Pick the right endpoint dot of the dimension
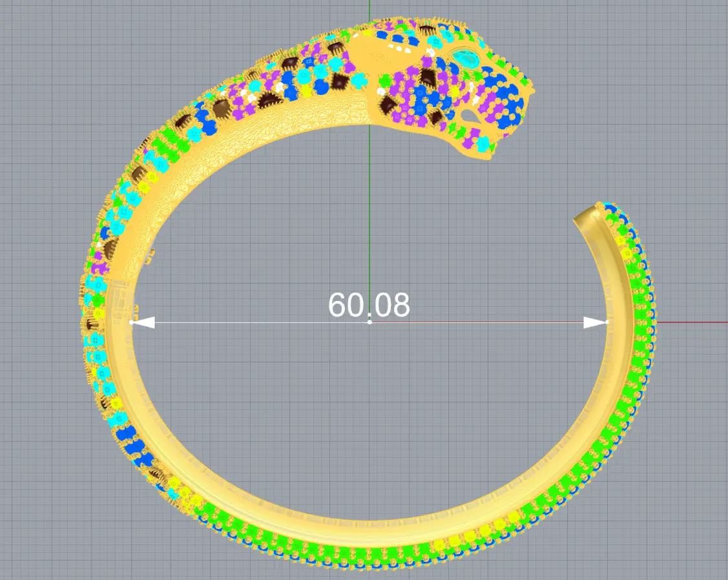Screen dimensions: 728x580 607,322
